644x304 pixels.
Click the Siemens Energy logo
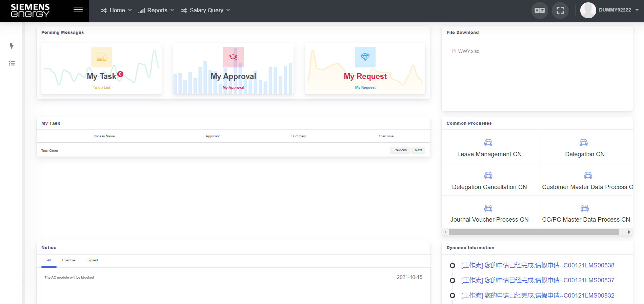(x=30, y=11)
